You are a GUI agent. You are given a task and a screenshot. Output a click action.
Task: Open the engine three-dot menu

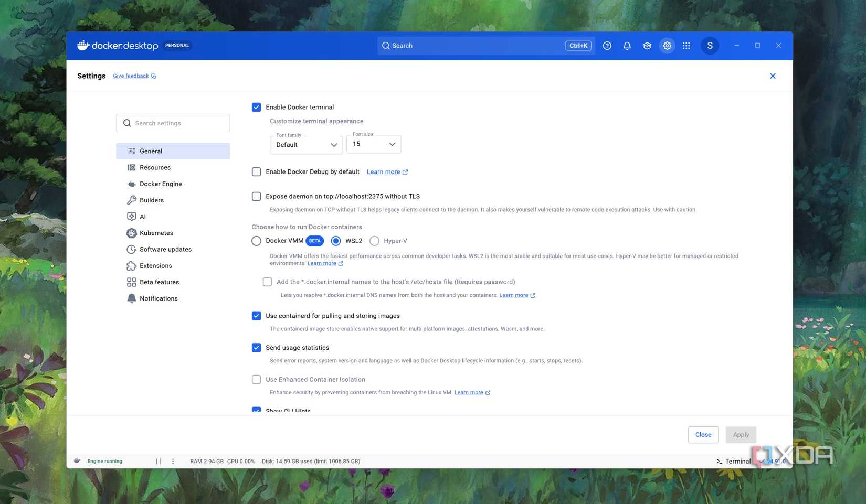pyautogui.click(x=173, y=462)
